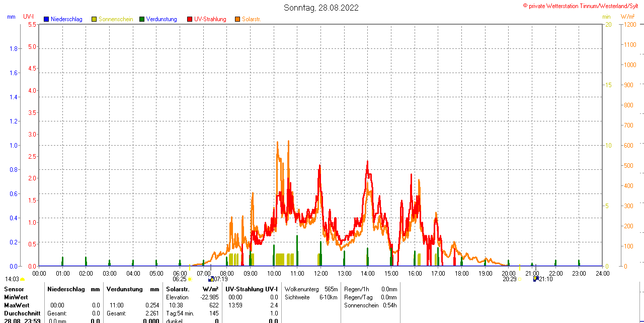The height and width of the screenshot is (323, 644).
Task: Toggle the Sonnenschein series legend label
Action: (x=116, y=19)
